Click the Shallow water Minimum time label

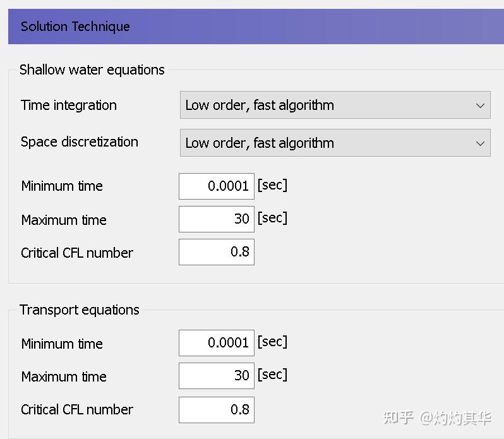pos(61,186)
